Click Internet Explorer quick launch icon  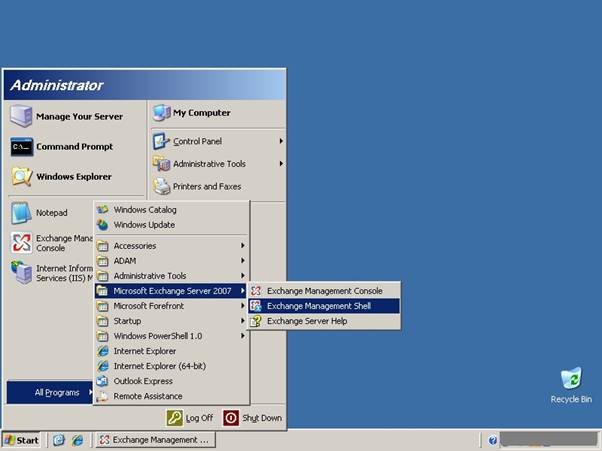tap(78, 440)
